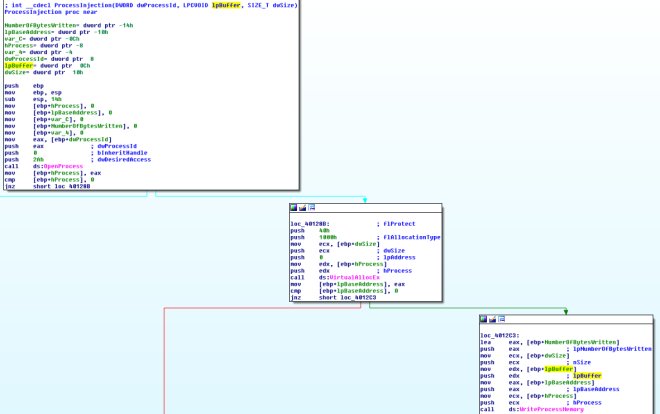Click the middle title icon on the loc_4012C3 node

(x=494, y=320)
